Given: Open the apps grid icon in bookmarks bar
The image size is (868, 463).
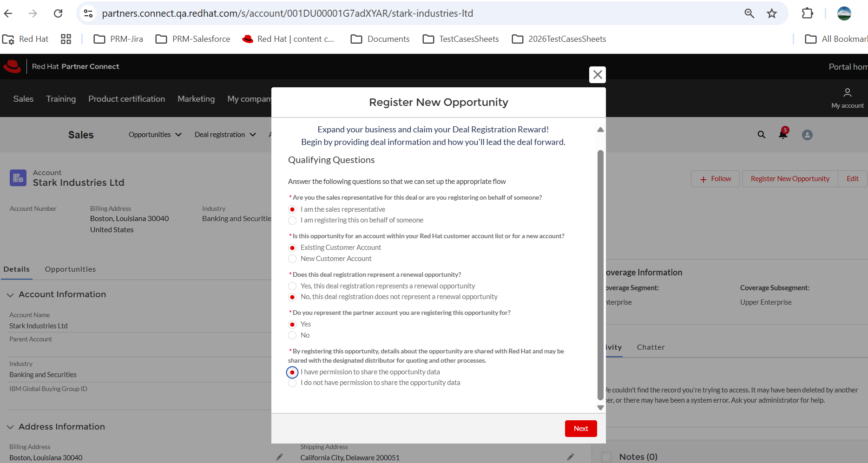Looking at the screenshot, I should (66, 39).
